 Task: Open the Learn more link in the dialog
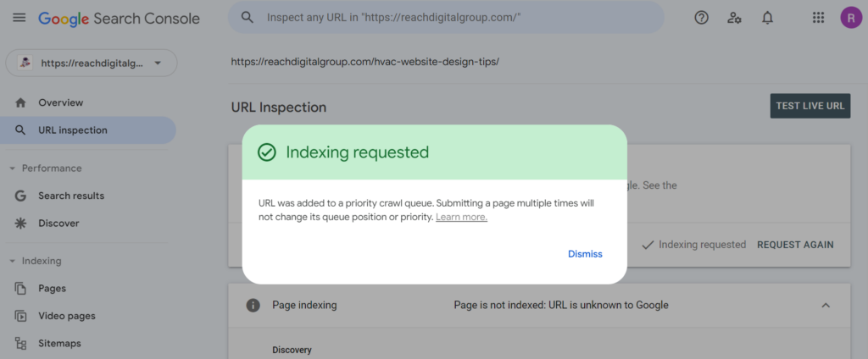(461, 217)
